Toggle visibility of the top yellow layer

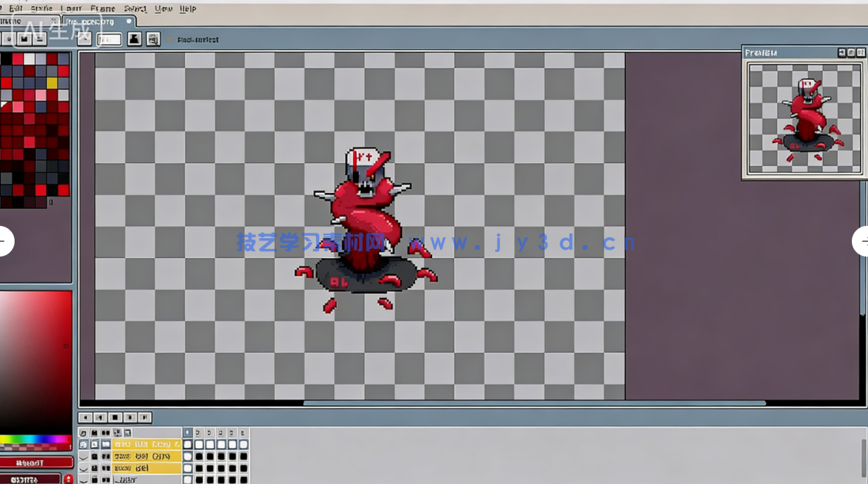pos(84,445)
